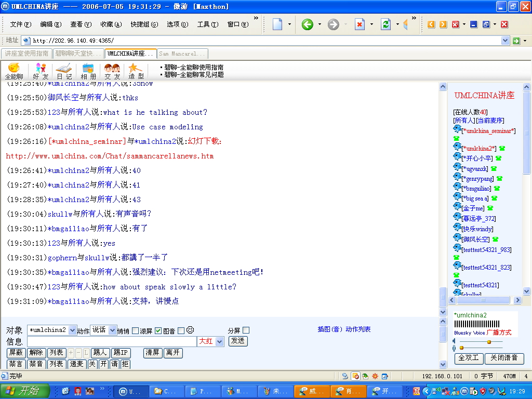Viewport: 532px width, 399px height.
Task: Open the Stop dropdown arrow
Action: coord(371,24)
